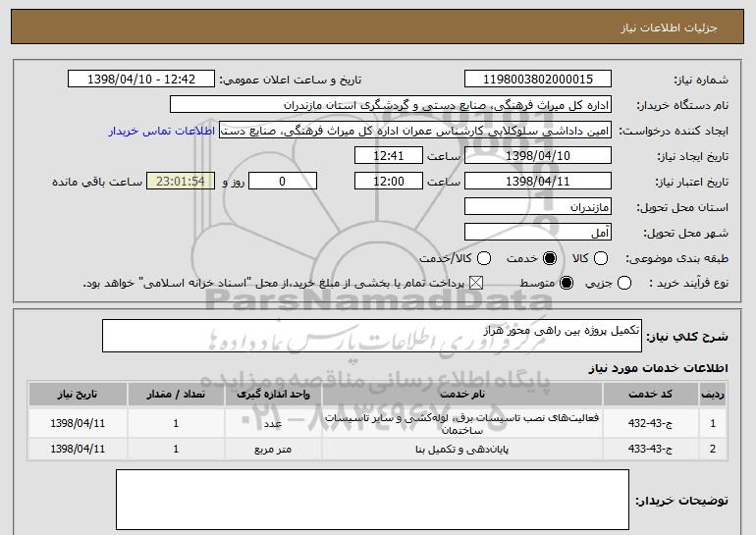Viewport: 756px width, 535px height.
Task: Click the province field مازندران
Action: click(538, 207)
